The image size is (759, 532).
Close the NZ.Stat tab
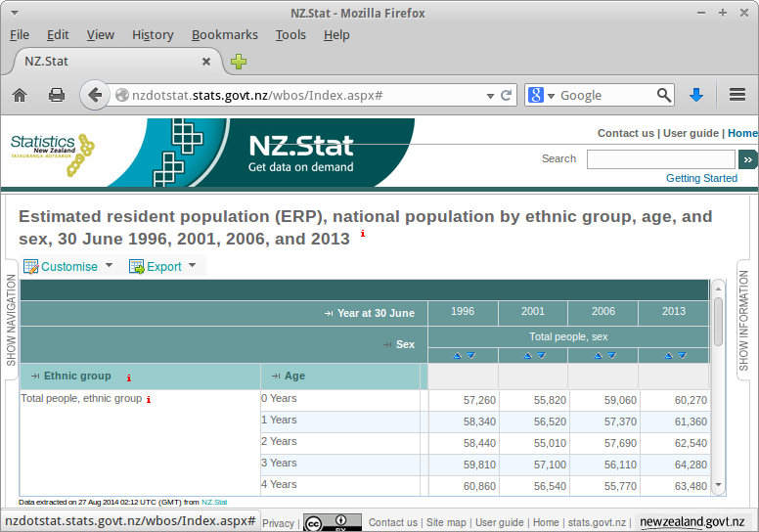pos(206,62)
